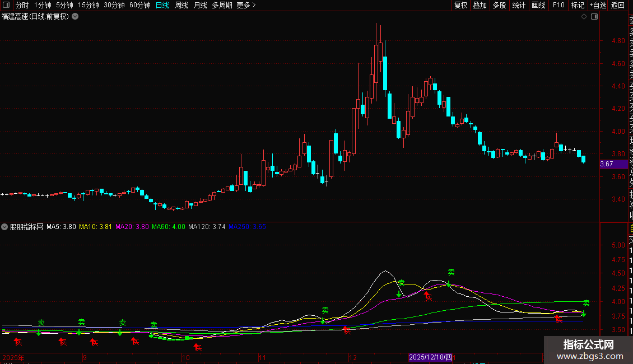Image resolution: width=633 pixels, height=364 pixels.
Task: Select the 1分钟 period tab
Action: pyautogui.click(x=43, y=5)
